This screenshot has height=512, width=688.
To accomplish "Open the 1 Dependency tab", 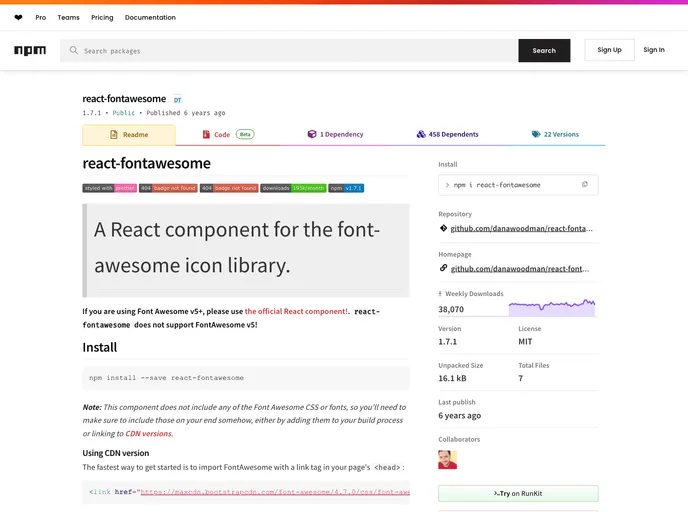I will pos(336,135).
